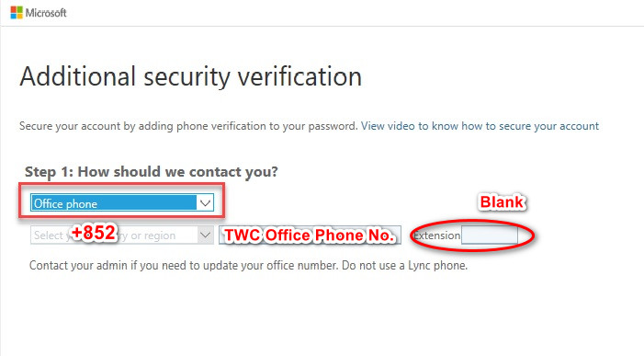
Task: Click the red 'TWC Office Phone No.' annotation
Action: (309, 235)
